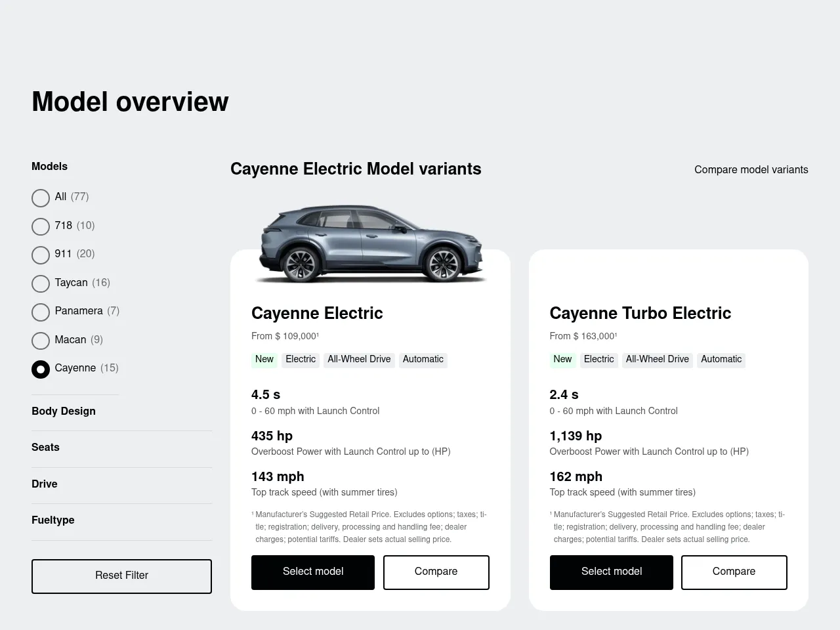Select the Taycan radio option
Viewport: 840px width, 630px height.
click(x=41, y=283)
